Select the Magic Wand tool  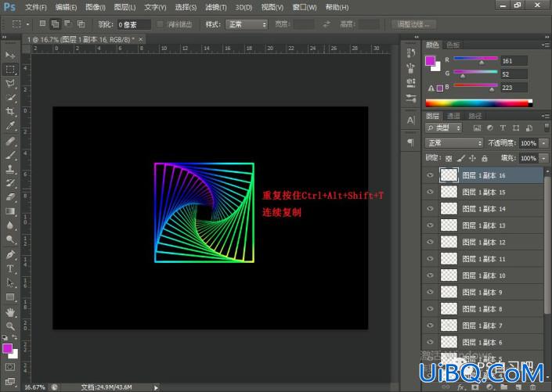coord(10,98)
